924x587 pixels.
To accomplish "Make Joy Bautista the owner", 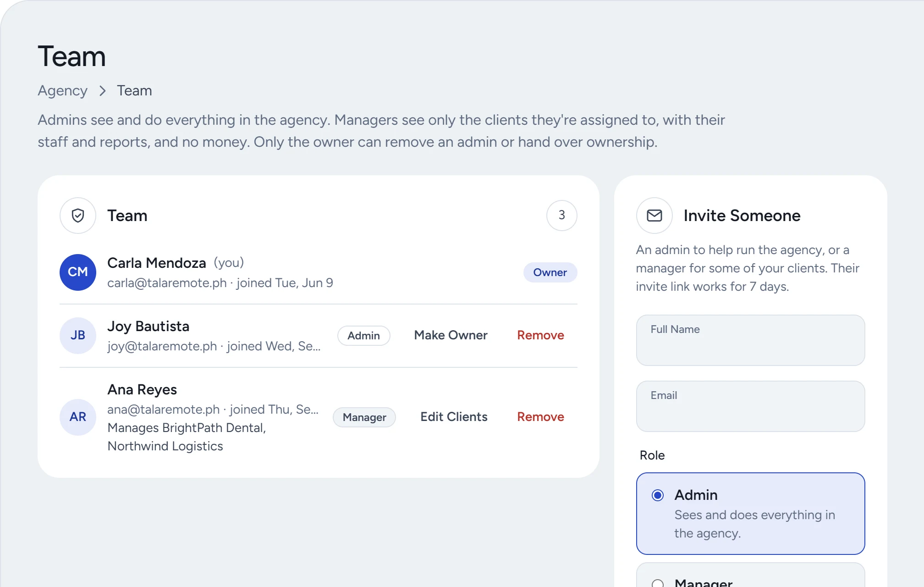I will pyautogui.click(x=451, y=335).
